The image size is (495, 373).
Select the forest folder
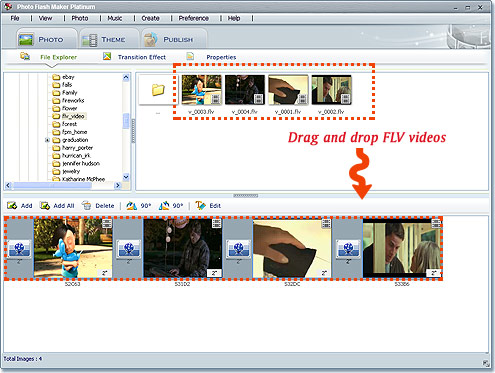[x=69, y=124]
